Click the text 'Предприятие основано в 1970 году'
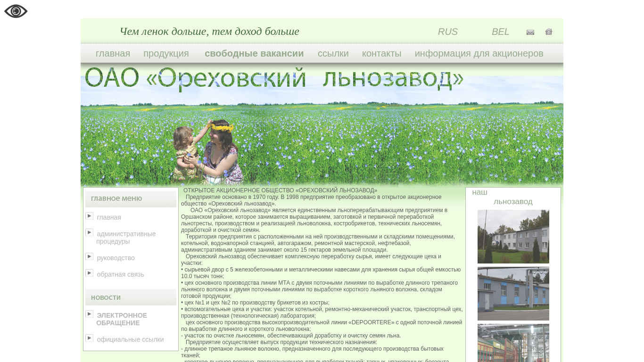The image size is (644, 362). coord(232,197)
